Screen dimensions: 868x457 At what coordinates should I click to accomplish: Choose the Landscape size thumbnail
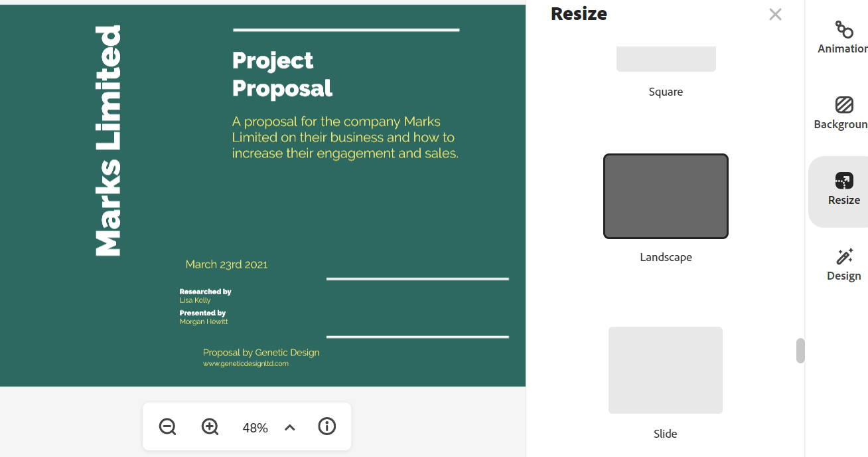[666, 196]
